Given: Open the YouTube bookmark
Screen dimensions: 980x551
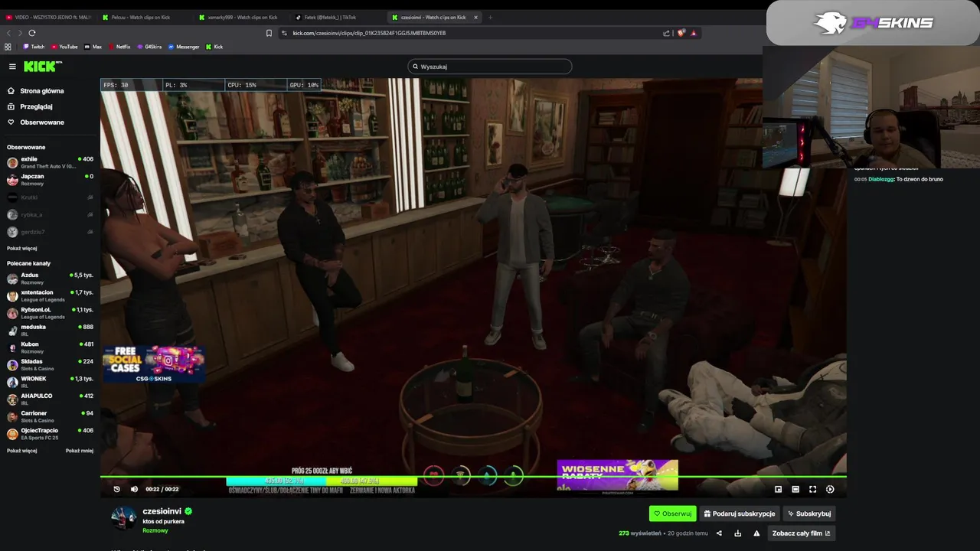Looking at the screenshot, I should (65, 47).
